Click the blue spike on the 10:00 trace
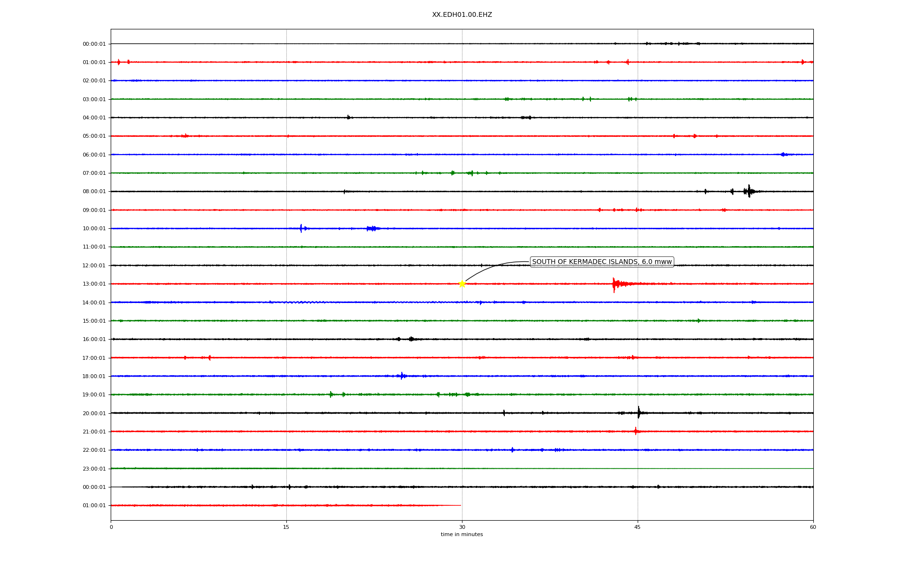Viewport: 924px width, 578px height. click(301, 228)
